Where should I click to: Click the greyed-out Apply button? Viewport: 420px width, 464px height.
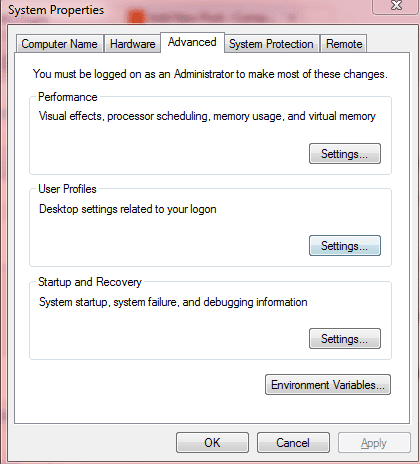(374, 443)
